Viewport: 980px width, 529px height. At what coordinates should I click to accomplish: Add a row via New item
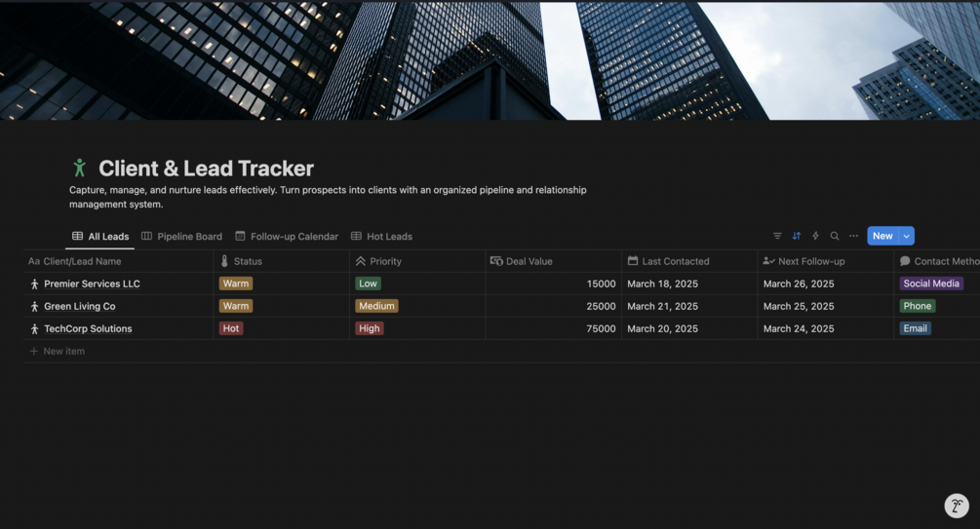point(58,351)
